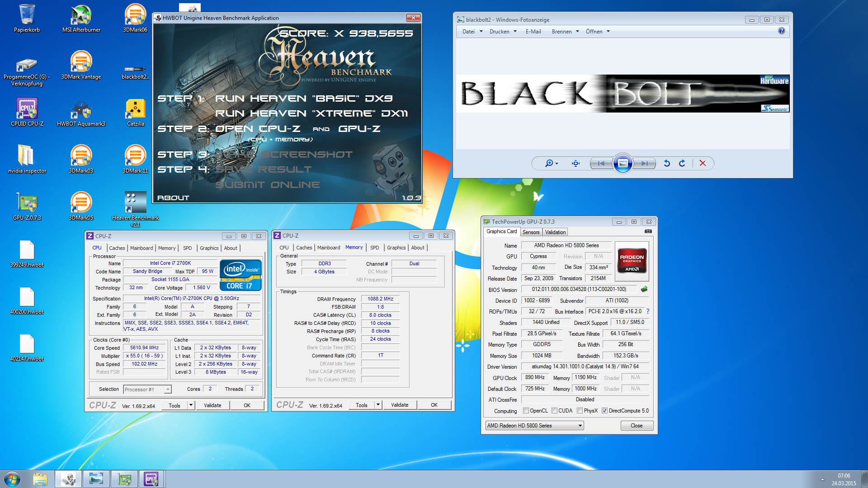Click the CPU-Z taskbar button
The height and width of the screenshot is (488, 868).
(x=151, y=479)
